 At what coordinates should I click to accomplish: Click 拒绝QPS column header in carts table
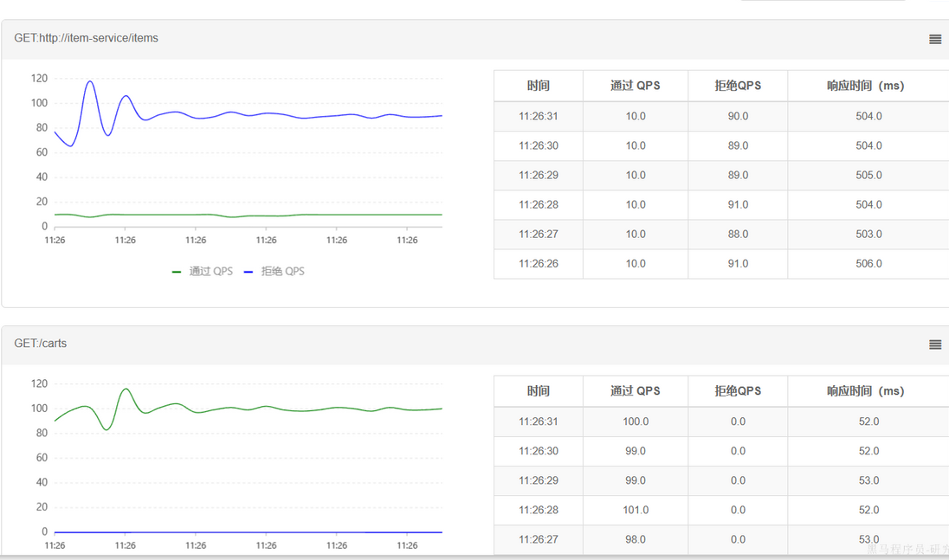pos(738,391)
